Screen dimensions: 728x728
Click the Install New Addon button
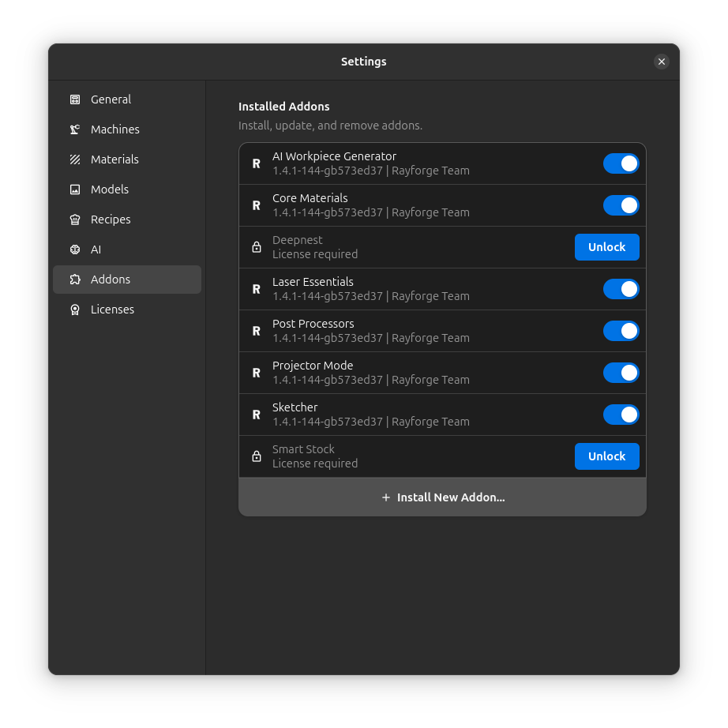[442, 497]
